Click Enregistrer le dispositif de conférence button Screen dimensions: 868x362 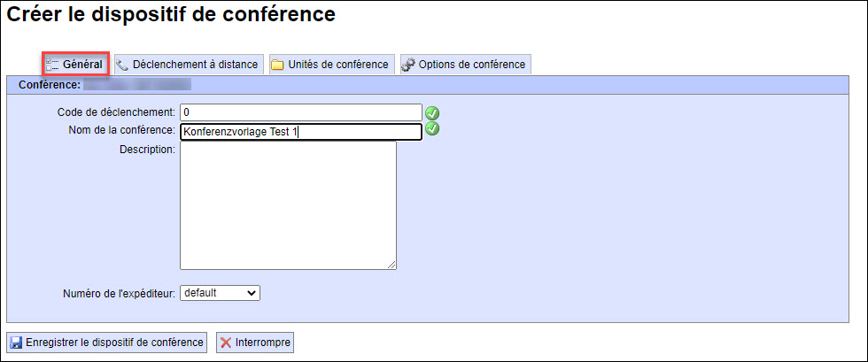pos(106,343)
